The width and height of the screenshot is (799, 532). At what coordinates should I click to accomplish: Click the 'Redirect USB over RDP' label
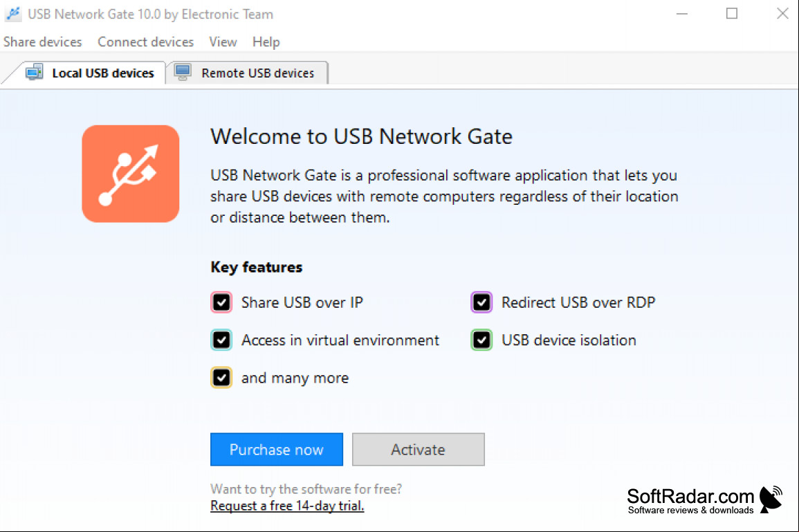578,302
